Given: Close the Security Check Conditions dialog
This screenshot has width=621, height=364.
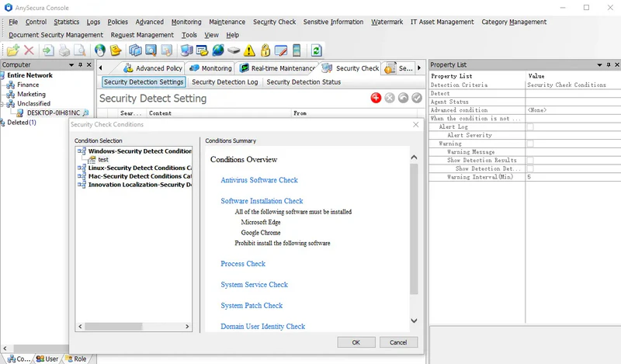Looking at the screenshot, I should click(415, 124).
